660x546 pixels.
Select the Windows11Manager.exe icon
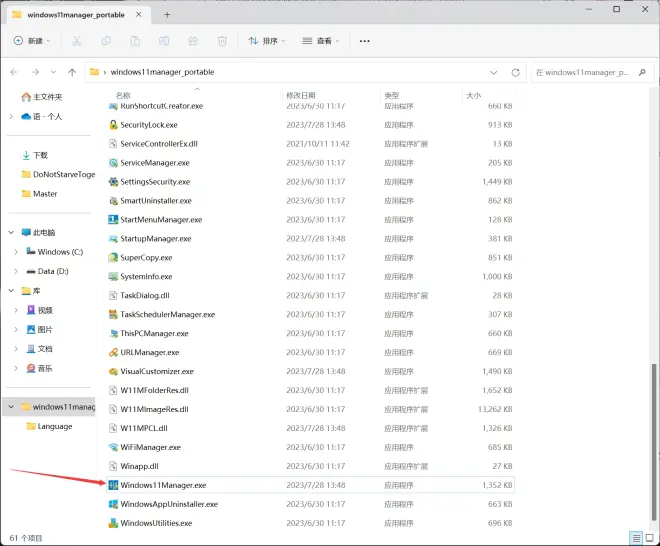pyautogui.click(x=113, y=485)
